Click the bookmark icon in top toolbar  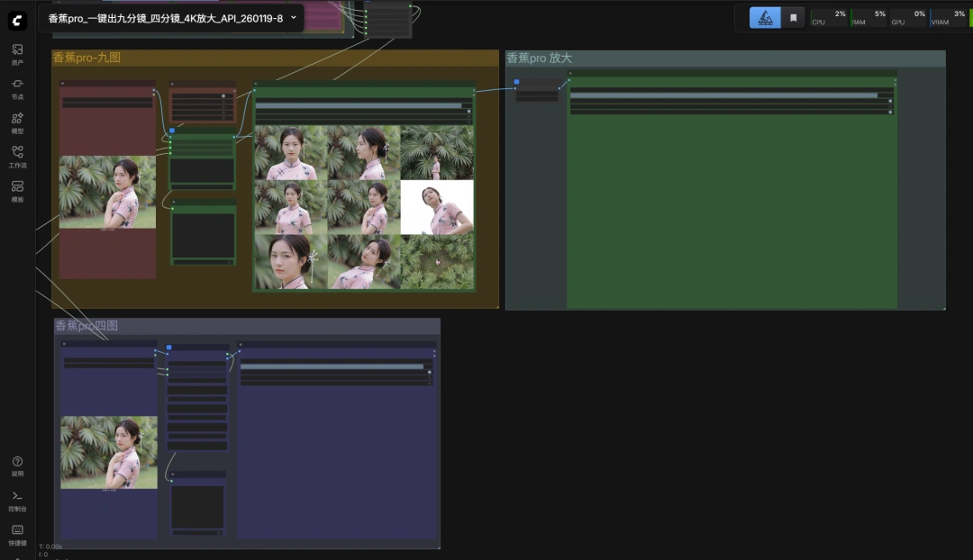pyautogui.click(x=793, y=18)
